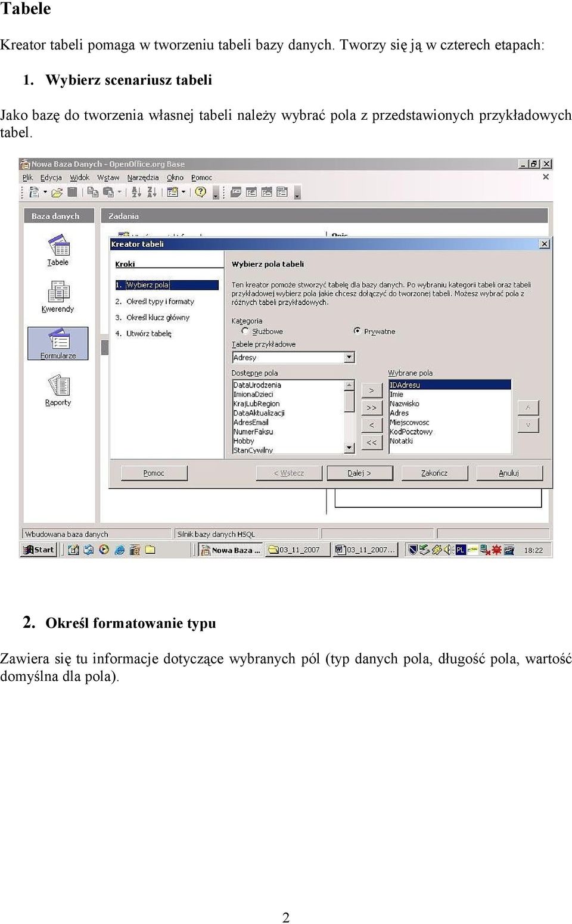The image size is (572, 924).
Task: Click the Pomoc button in the wizard
Action: point(154,473)
